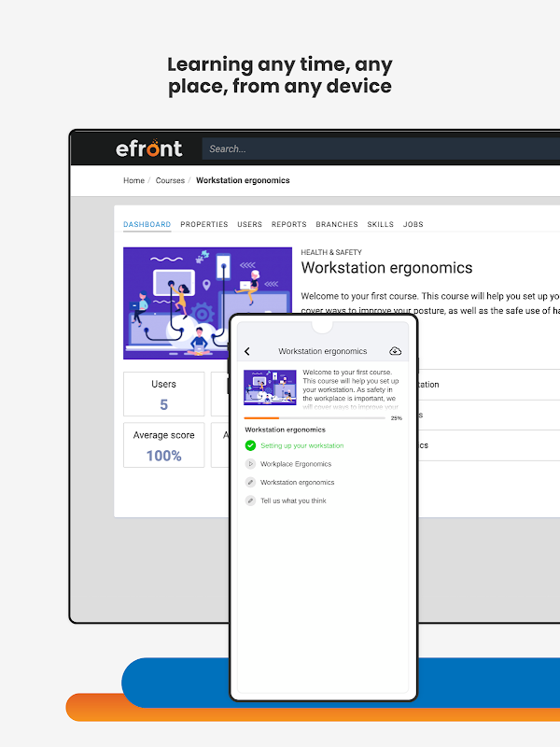
Task: Click the course progress bar at 25%
Action: [315, 417]
